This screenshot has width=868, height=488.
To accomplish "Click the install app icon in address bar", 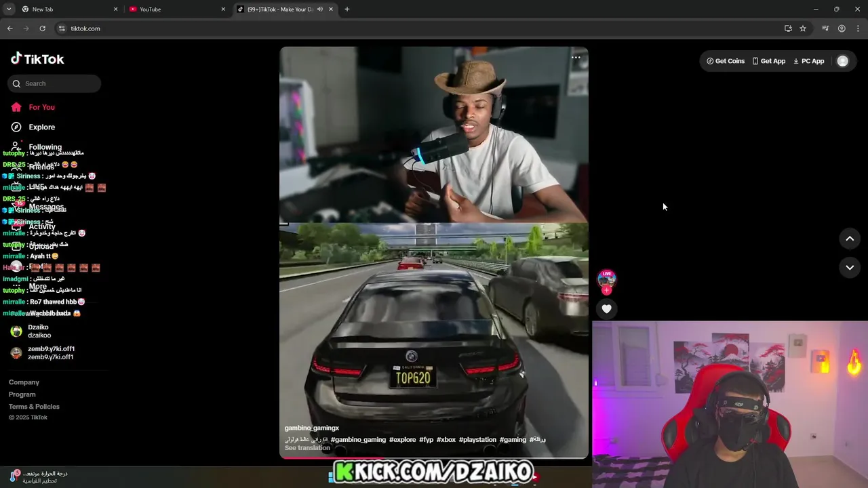I will (x=788, y=28).
